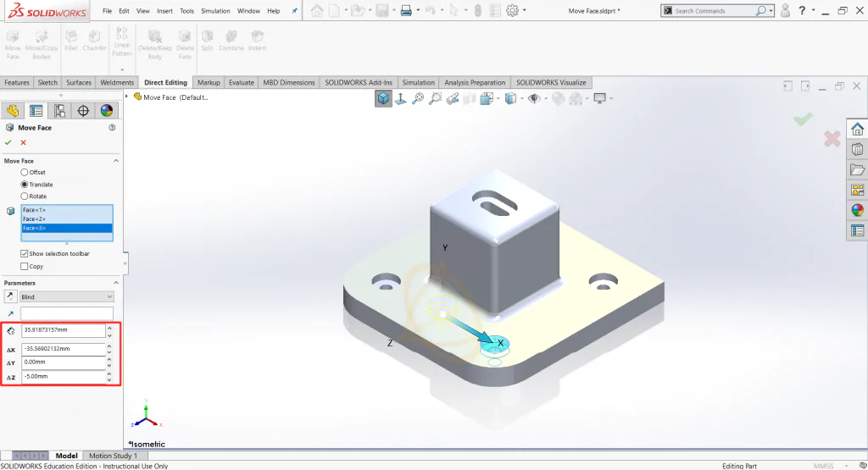Click the Print icon in the top toolbar
868x470 pixels.
(406, 10)
